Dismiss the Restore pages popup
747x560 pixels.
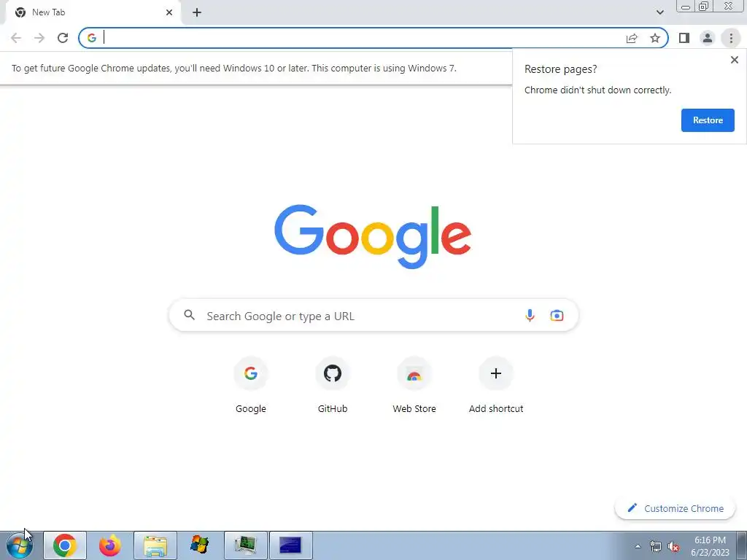pos(734,60)
